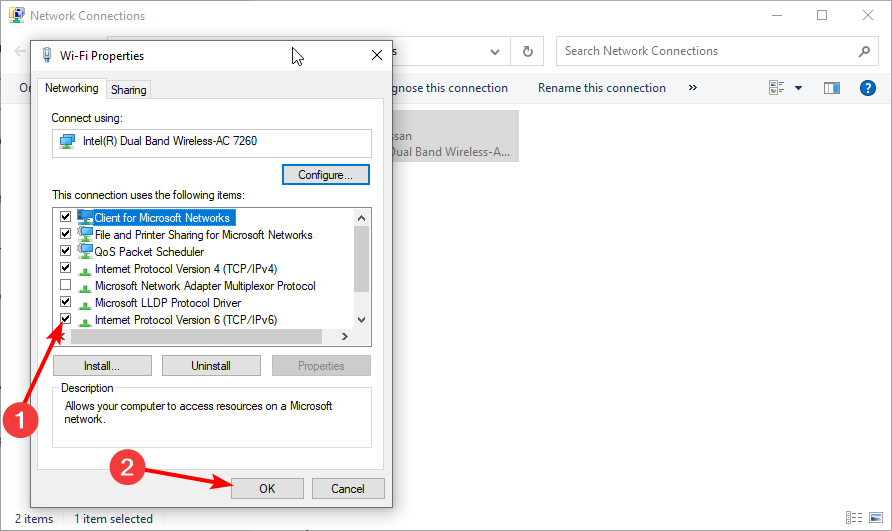Image resolution: width=892 pixels, height=531 pixels.
Task: Uncheck File and Printer Sharing checkbox
Action: pyautogui.click(x=65, y=234)
